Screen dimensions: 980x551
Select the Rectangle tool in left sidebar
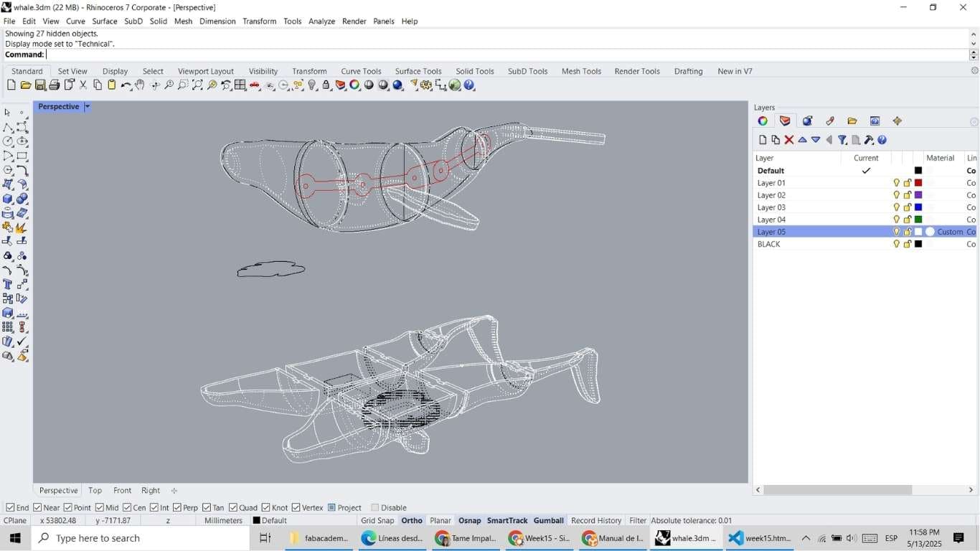click(22, 156)
